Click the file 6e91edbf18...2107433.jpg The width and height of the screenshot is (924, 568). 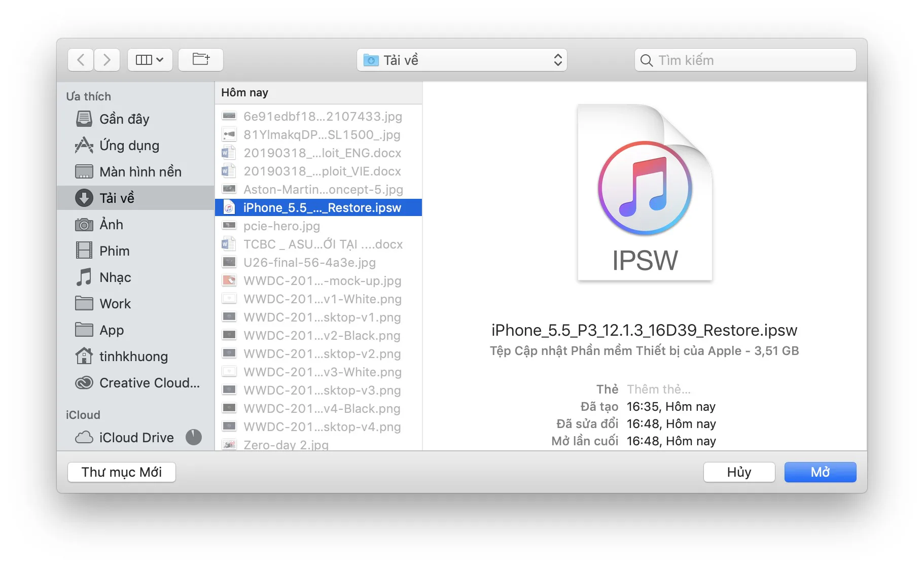318,116
